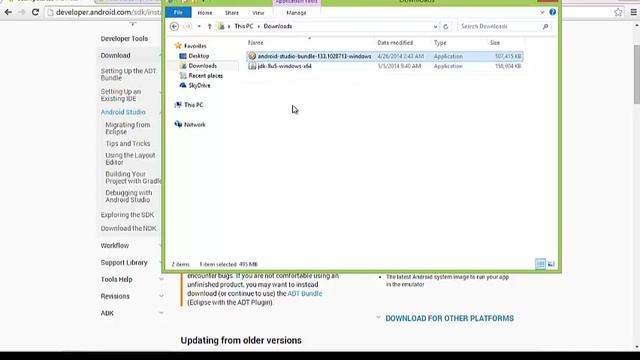Open SkyDrive in the navigation pane
The width and height of the screenshot is (640, 360).
point(199,86)
